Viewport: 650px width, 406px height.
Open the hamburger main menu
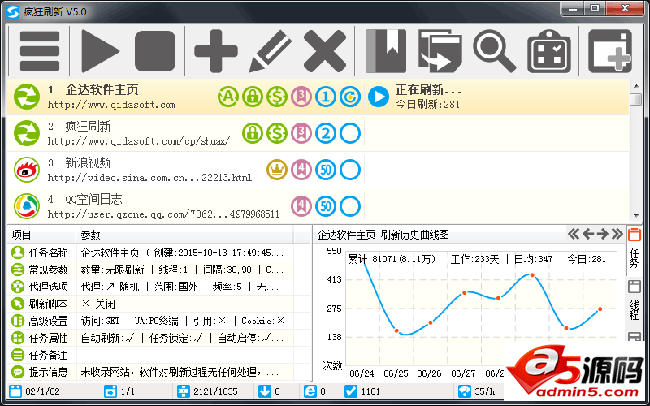click(x=39, y=51)
